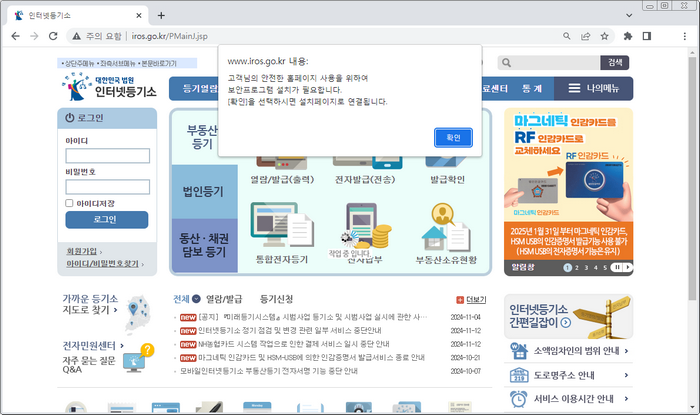Click the 주의 요함 site security warning icon
This screenshot has height=415, width=700.
77,36
